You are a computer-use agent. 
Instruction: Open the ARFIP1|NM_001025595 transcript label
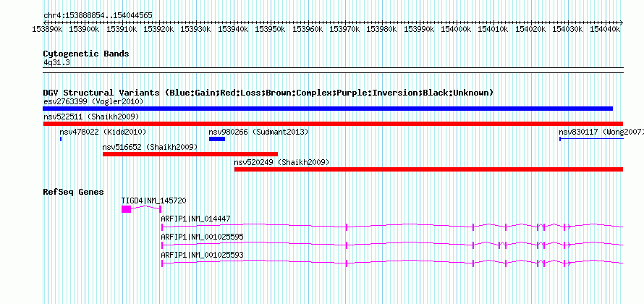coord(203,237)
